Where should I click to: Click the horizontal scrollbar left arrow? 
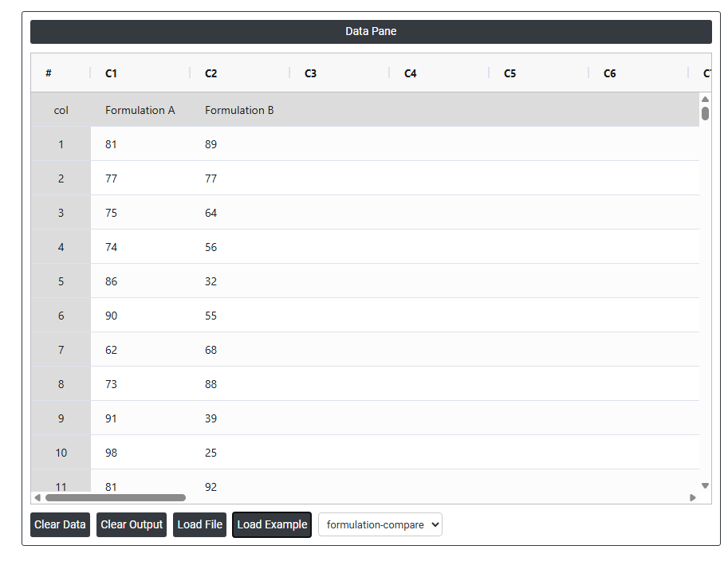coord(37,497)
